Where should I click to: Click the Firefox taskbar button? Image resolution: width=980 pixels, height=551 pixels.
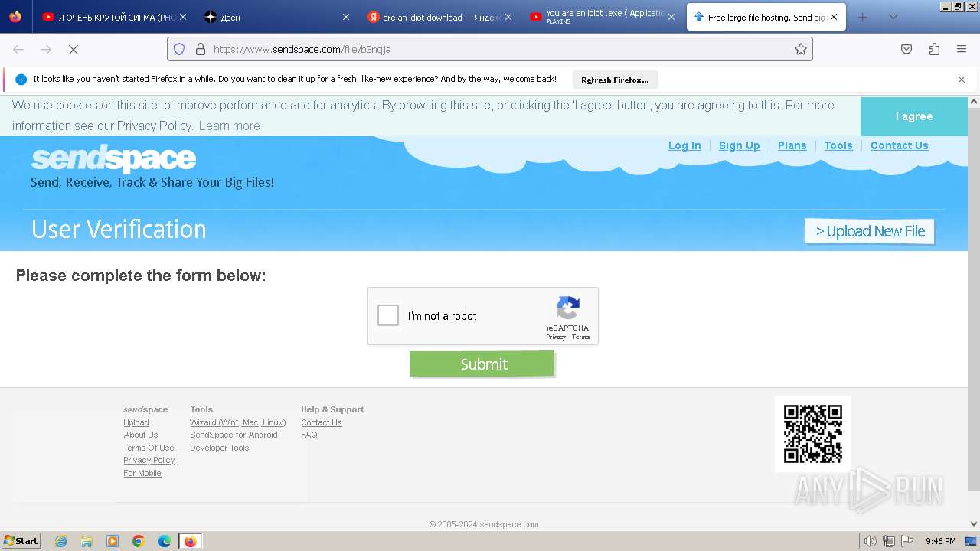pyautogui.click(x=191, y=541)
